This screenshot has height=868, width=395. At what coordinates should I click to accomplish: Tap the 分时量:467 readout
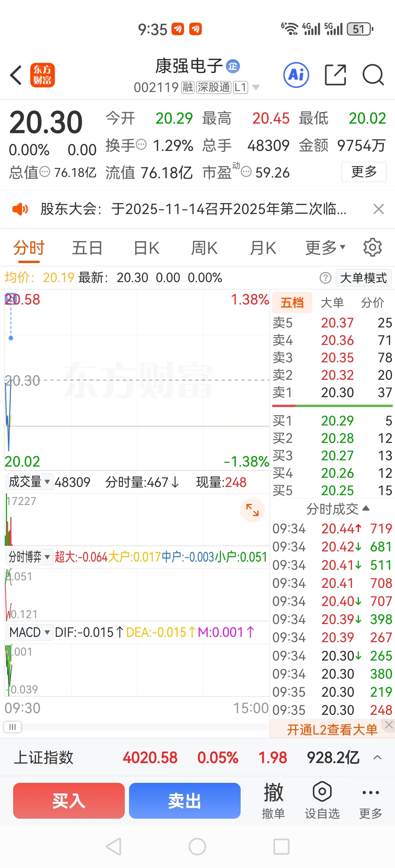pos(142,482)
